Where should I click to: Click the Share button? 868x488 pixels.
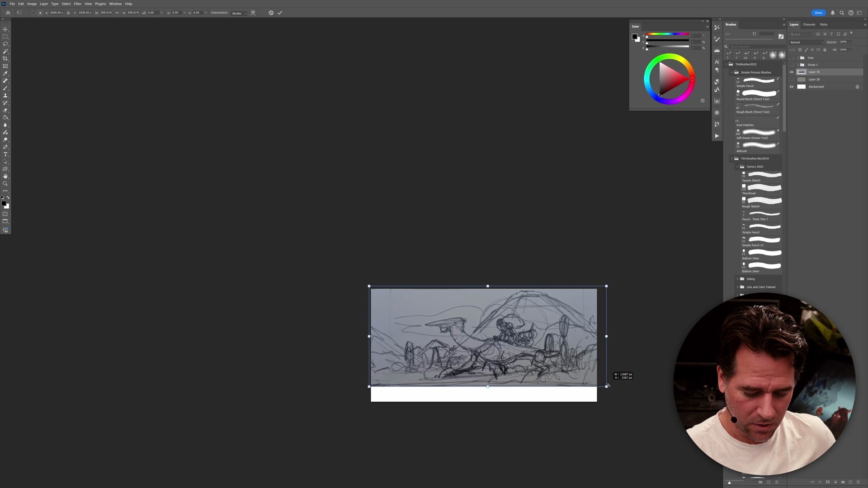point(818,13)
